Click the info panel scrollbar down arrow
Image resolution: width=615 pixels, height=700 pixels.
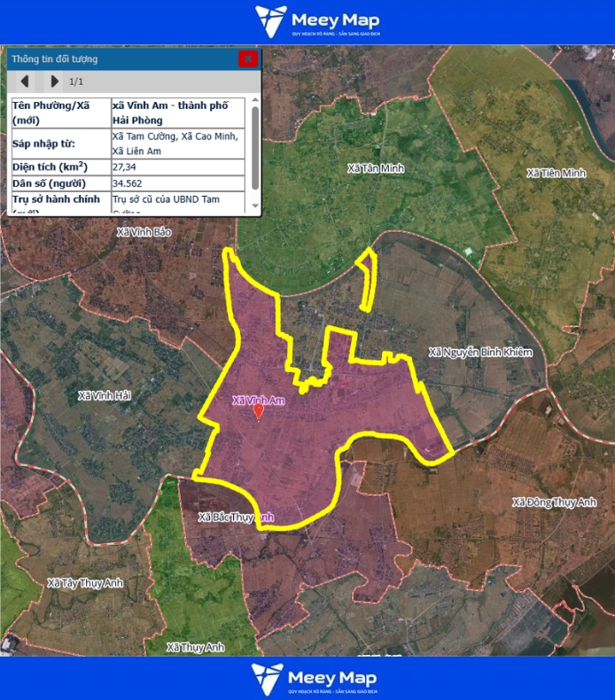pyautogui.click(x=256, y=209)
